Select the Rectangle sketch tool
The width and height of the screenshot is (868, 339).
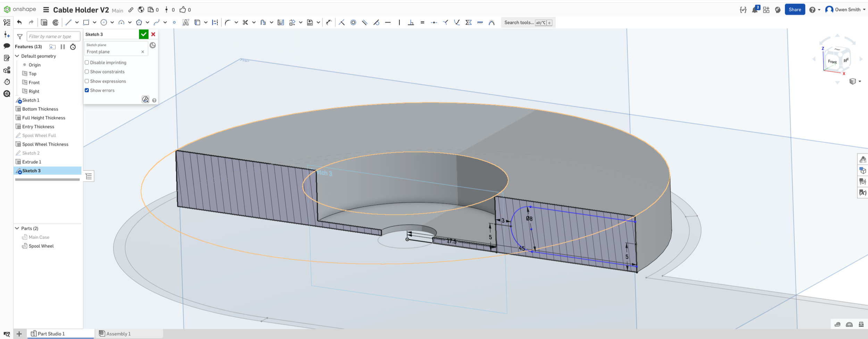coord(86,22)
